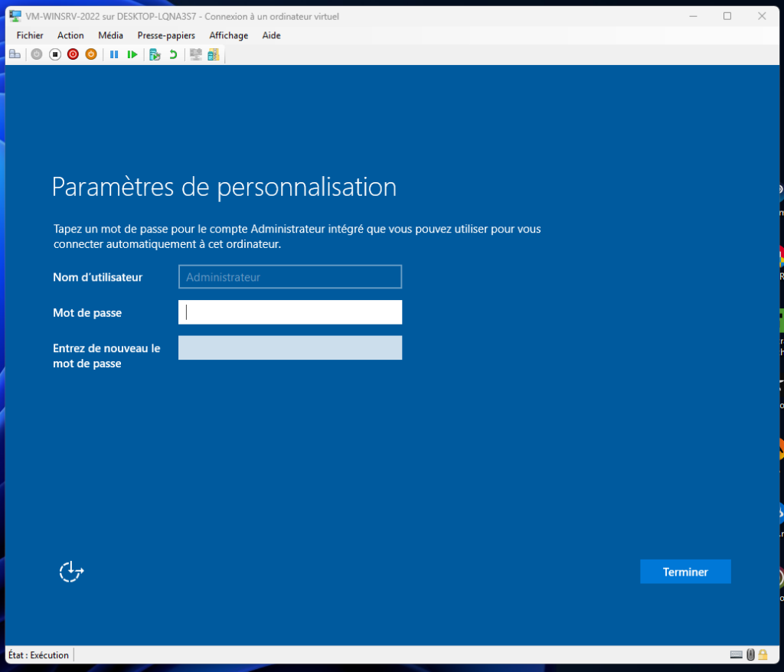Open the Action menu
This screenshot has width=784, height=672.
(x=70, y=35)
